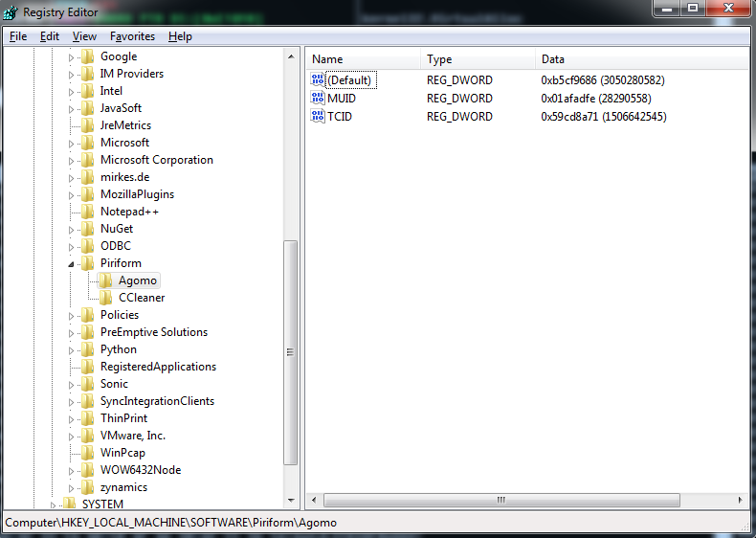
Task: Open the Edit menu
Action: point(50,36)
